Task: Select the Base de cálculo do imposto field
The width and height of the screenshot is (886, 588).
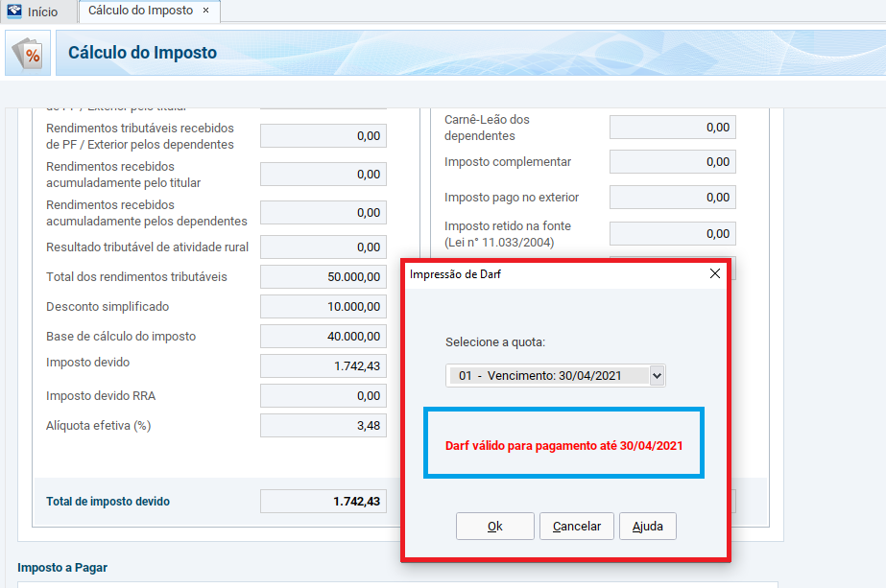Action: pos(323,337)
